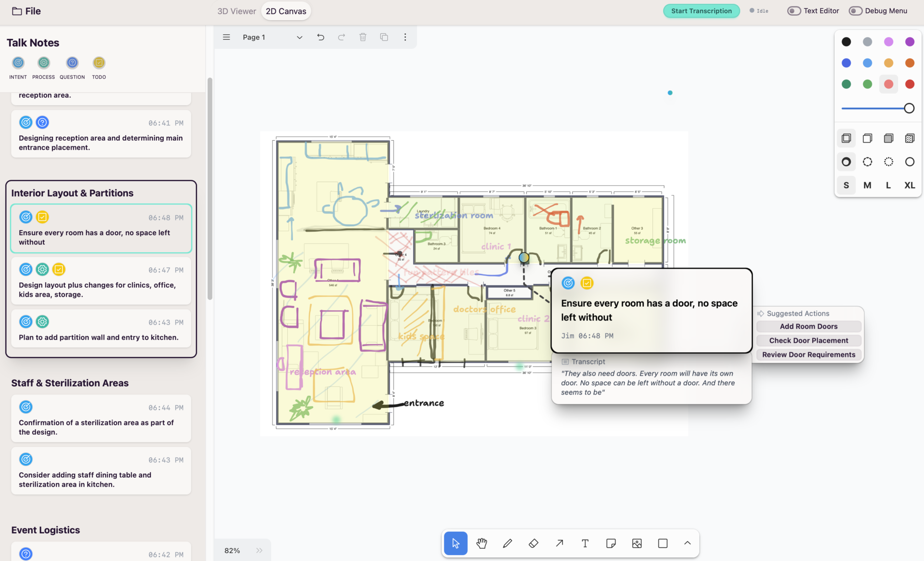Open the File menu
This screenshot has height=561, width=924.
pyautogui.click(x=26, y=11)
